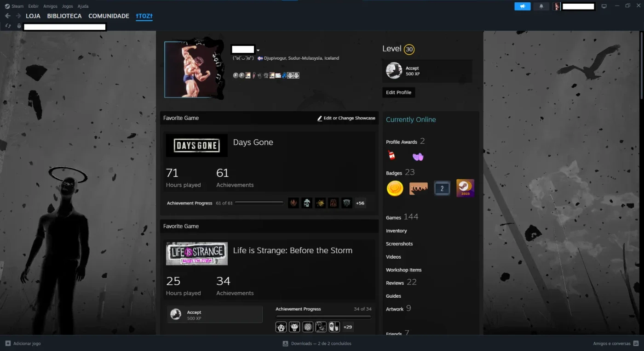Open the Jogos menu

(68, 6)
